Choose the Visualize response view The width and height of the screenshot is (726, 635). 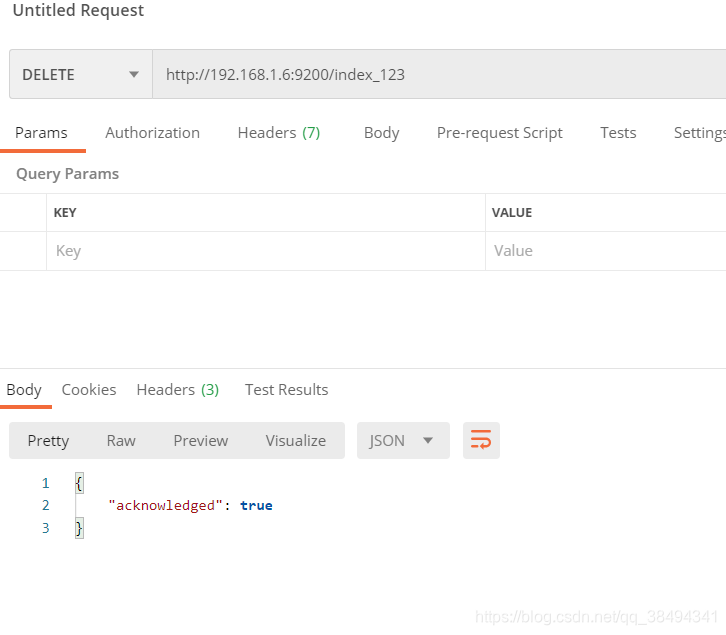[x=295, y=440]
